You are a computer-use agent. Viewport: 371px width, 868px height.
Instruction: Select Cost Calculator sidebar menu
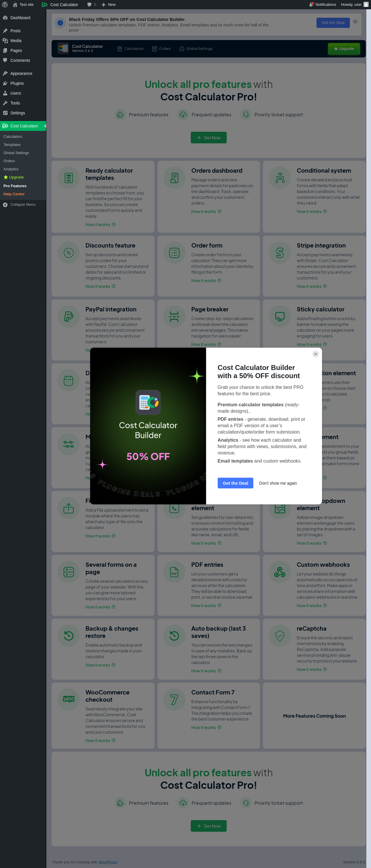[23, 126]
